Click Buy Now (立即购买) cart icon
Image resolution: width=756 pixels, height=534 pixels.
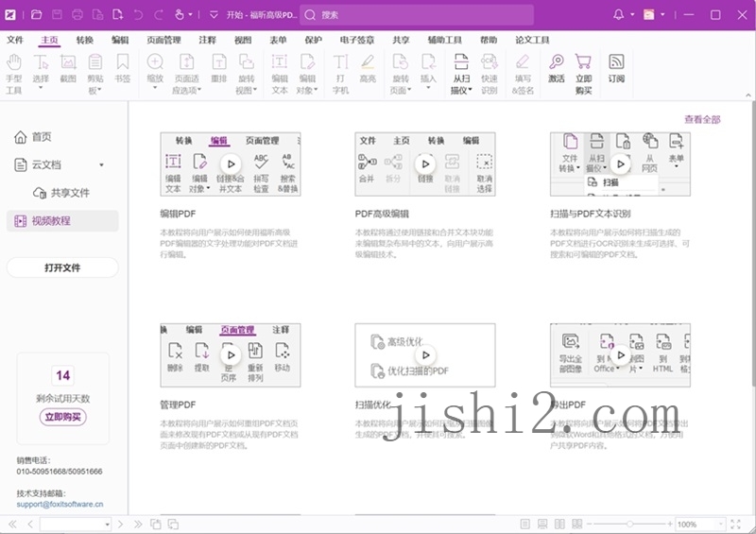click(x=583, y=62)
